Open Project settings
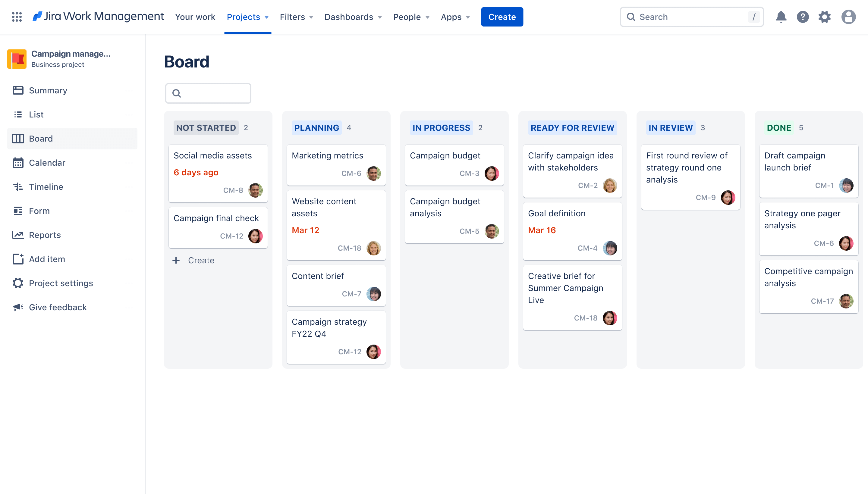Image resolution: width=868 pixels, height=494 pixels. point(61,283)
